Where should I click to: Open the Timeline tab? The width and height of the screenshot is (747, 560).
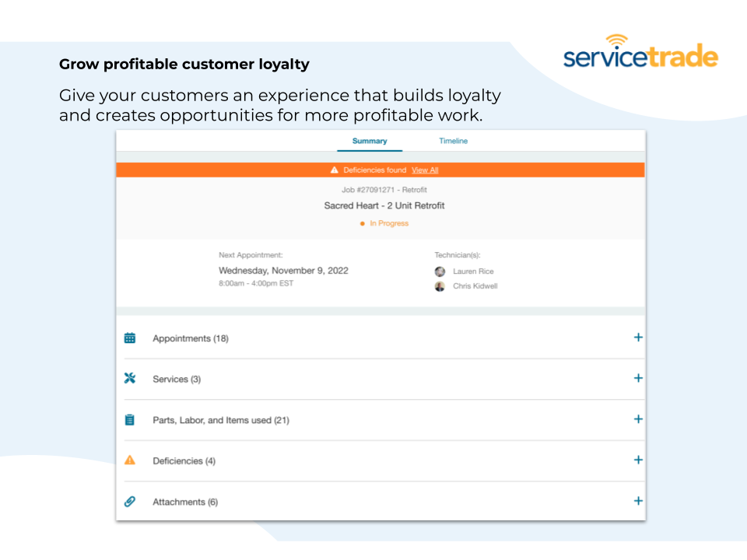453,142
